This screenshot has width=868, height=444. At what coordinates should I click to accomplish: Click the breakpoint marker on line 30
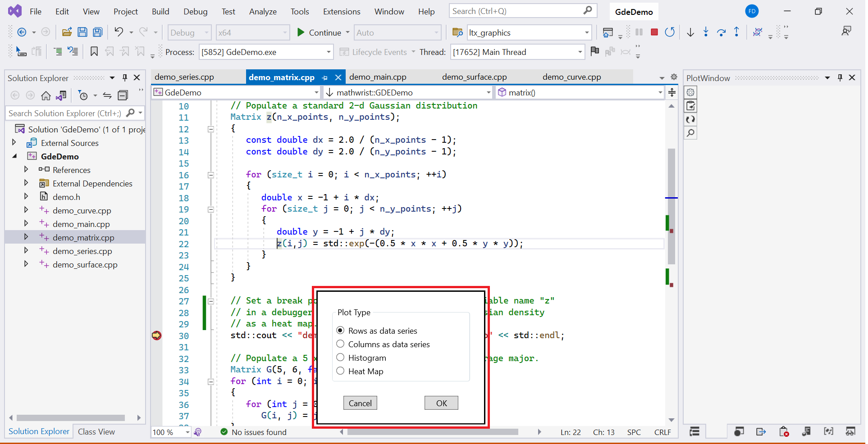[156, 335]
